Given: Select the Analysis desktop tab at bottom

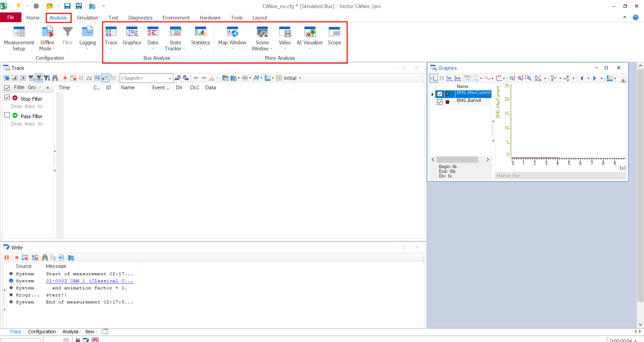Looking at the screenshot, I should [x=70, y=332].
